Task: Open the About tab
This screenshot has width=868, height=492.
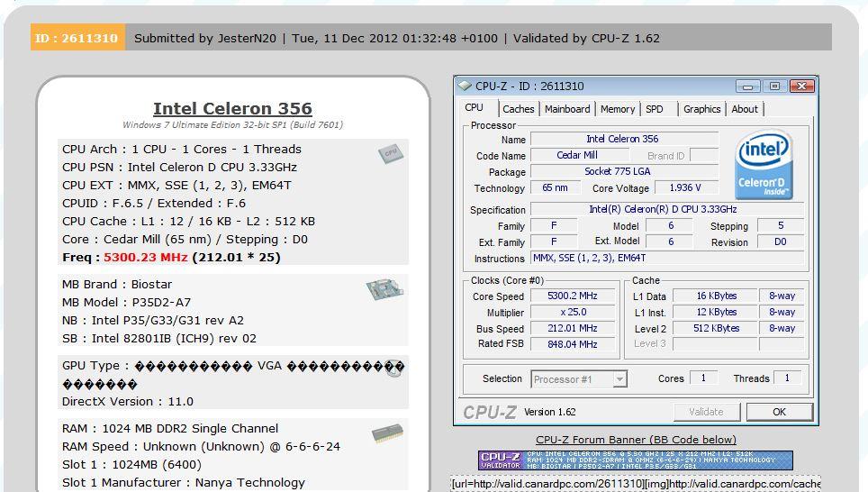Action: pos(745,109)
